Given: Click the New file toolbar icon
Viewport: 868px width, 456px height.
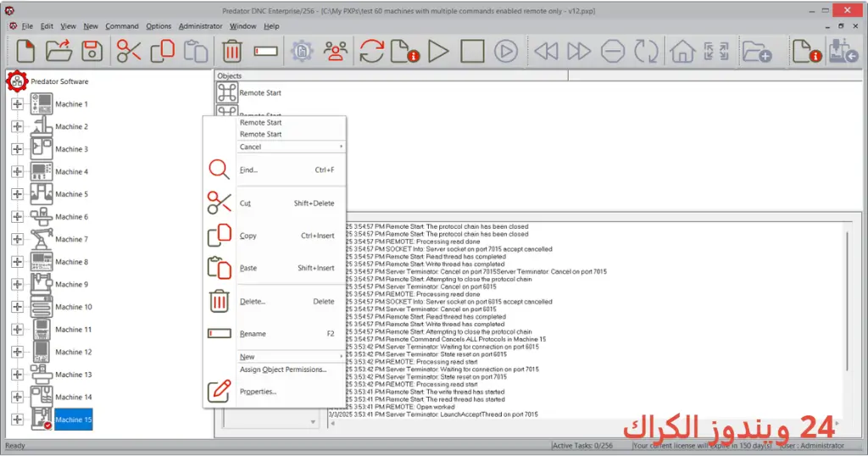Looking at the screenshot, I should click(x=25, y=52).
